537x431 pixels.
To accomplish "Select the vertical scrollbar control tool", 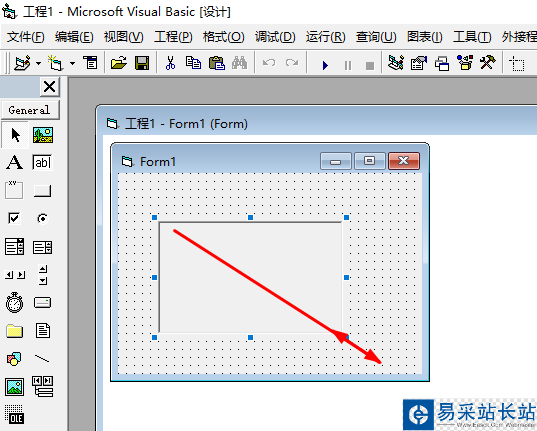I will point(43,275).
